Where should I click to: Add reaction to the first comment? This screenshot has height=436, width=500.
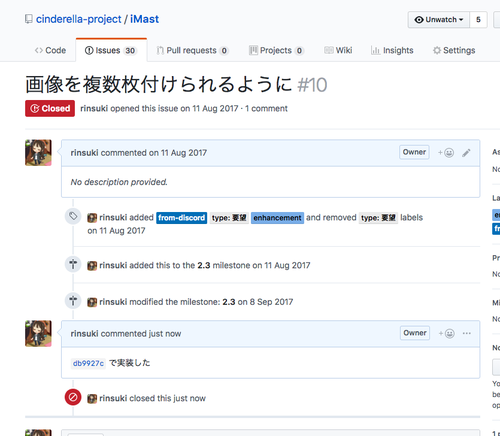click(x=446, y=153)
